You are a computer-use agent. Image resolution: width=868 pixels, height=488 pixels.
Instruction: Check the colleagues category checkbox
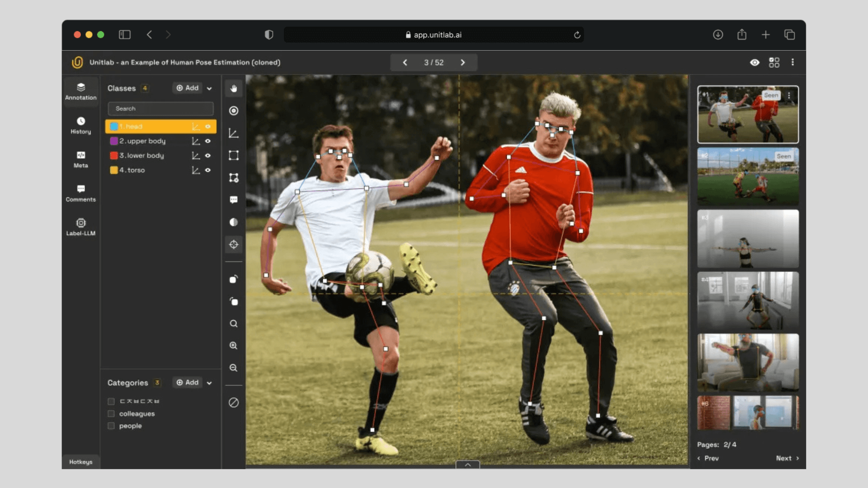[110, 413]
